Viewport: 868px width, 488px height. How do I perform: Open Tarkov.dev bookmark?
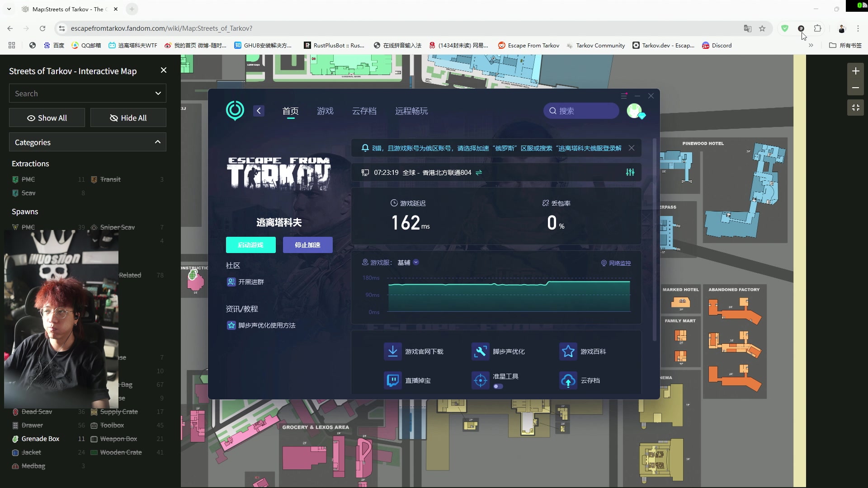point(663,45)
